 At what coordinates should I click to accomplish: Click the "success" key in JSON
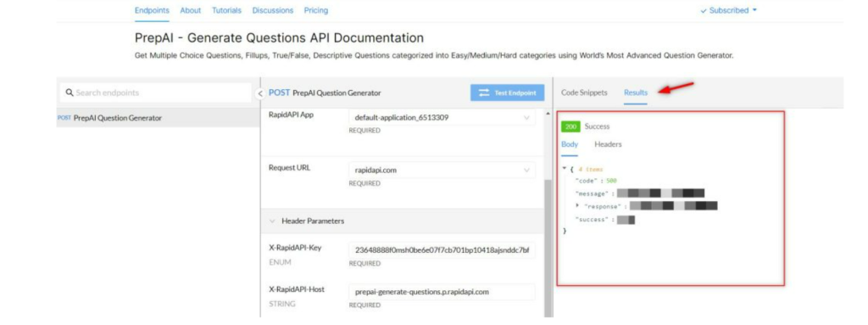pos(593,220)
